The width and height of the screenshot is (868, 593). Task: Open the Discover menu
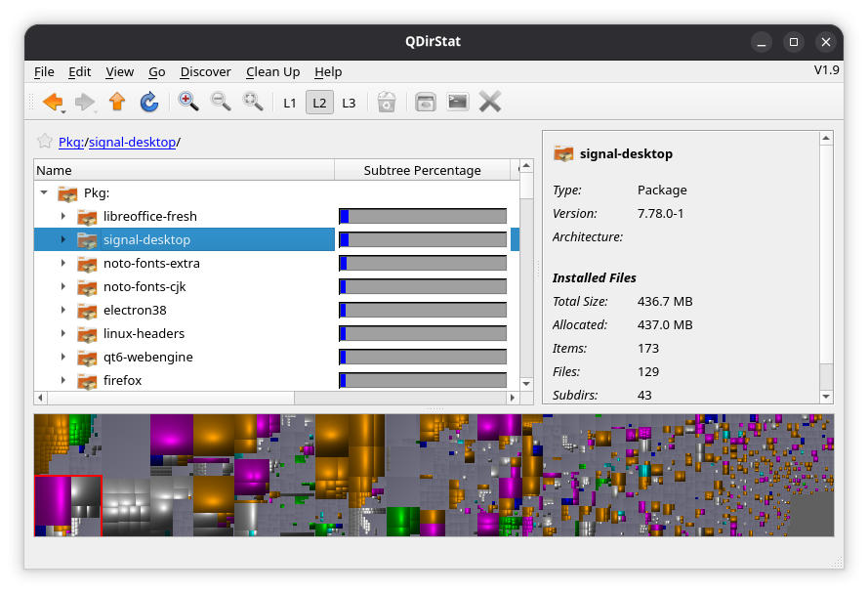click(205, 72)
